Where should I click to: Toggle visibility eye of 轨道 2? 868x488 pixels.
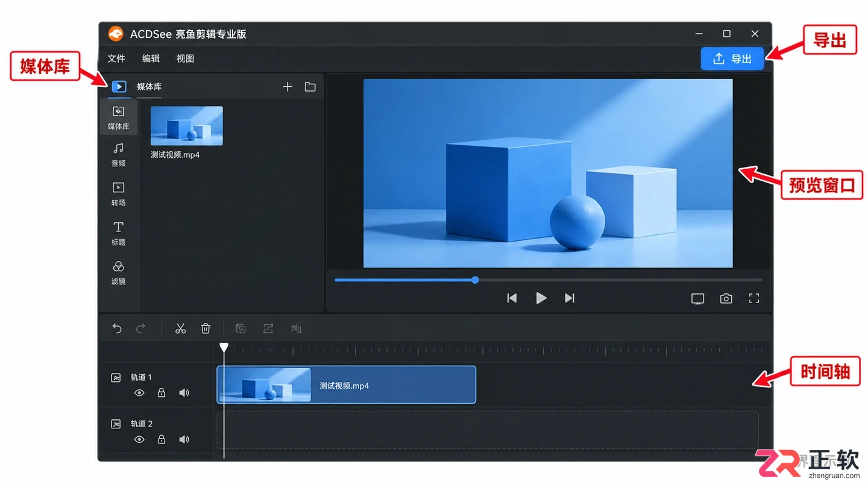[139, 439]
